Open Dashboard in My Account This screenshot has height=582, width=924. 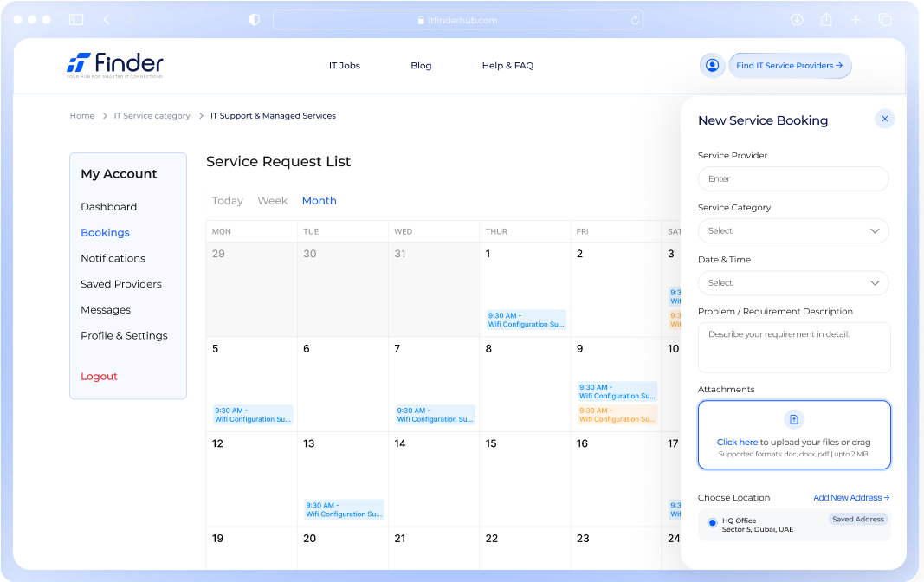[x=108, y=207]
